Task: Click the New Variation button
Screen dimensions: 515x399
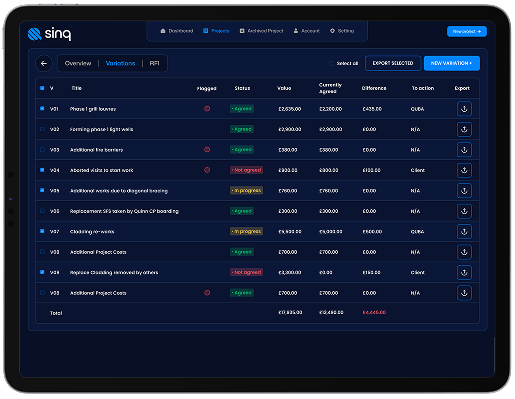Action: click(452, 63)
